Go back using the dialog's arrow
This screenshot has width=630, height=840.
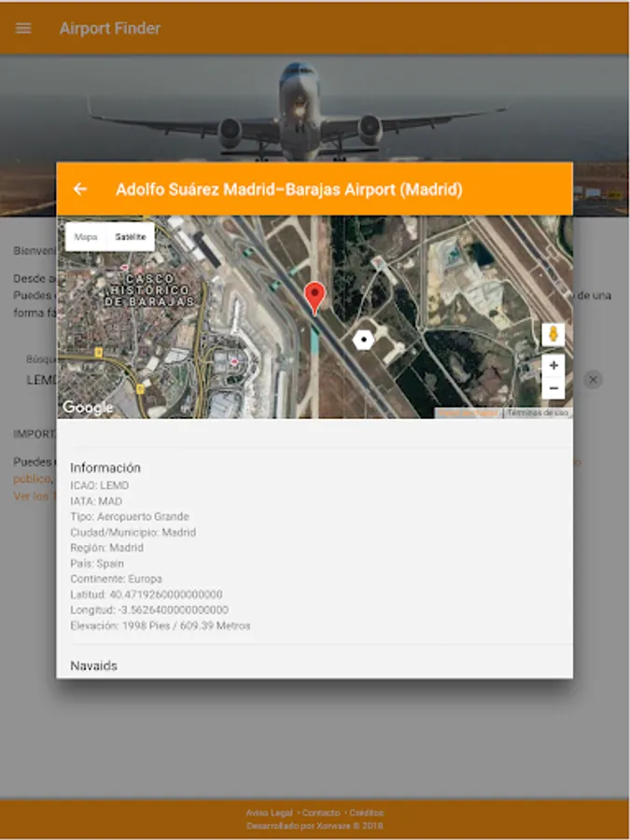80,189
